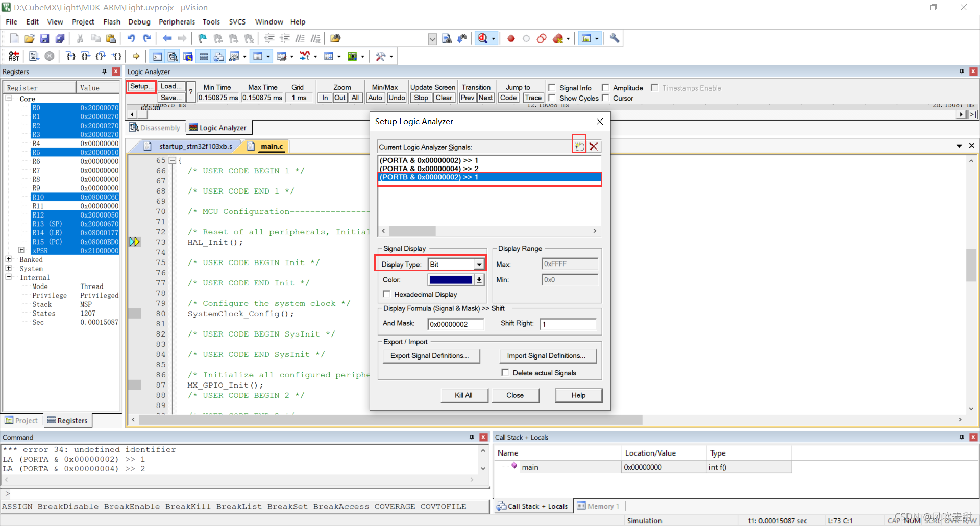Expand the Banked register group

point(9,259)
